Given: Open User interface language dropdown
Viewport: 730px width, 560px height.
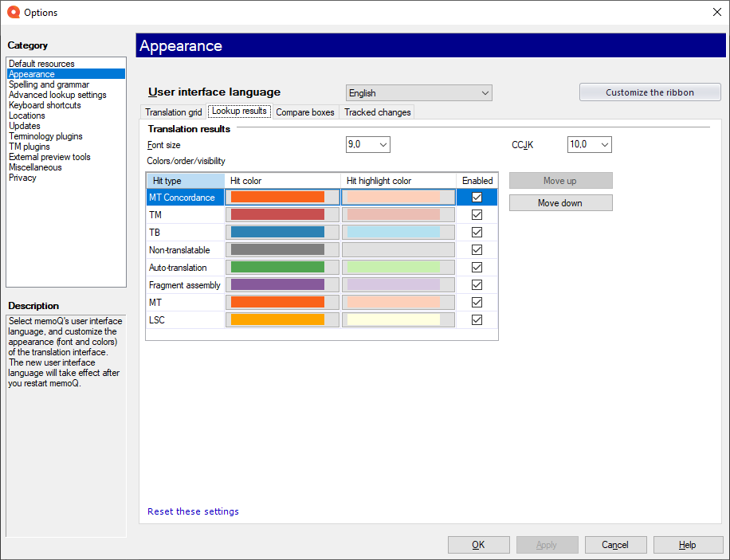Looking at the screenshot, I should pyautogui.click(x=418, y=93).
